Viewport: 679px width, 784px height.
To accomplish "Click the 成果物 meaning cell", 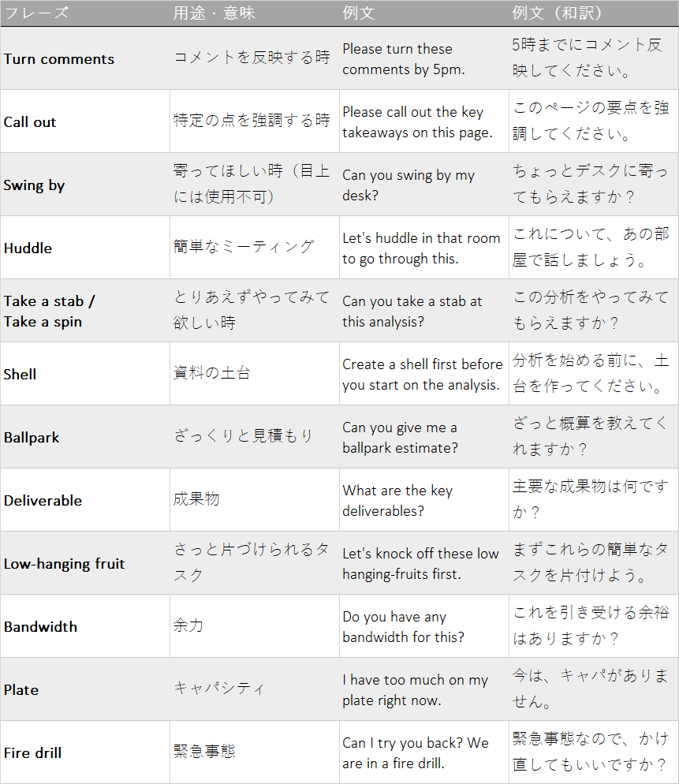I will pyautogui.click(x=196, y=499).
